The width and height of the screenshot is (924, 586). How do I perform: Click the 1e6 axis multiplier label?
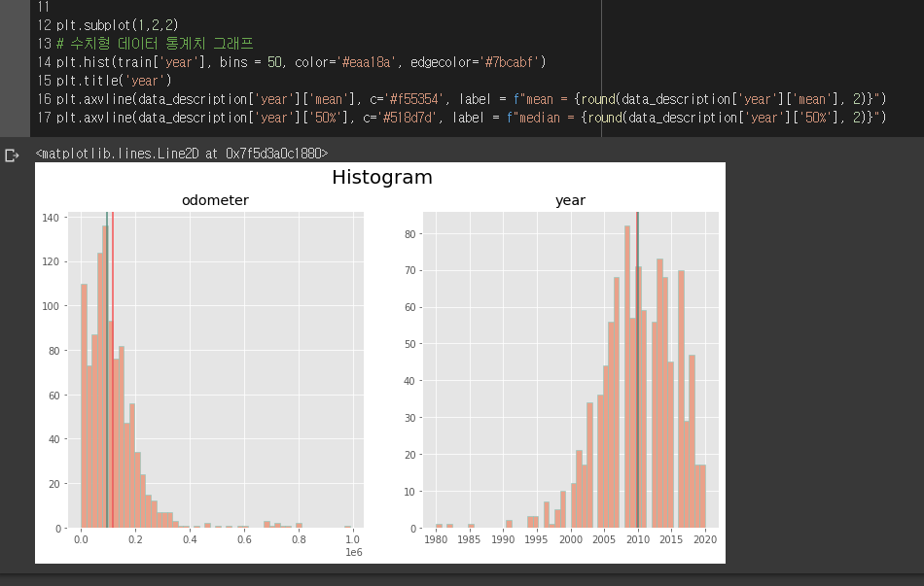coord(354,552)
